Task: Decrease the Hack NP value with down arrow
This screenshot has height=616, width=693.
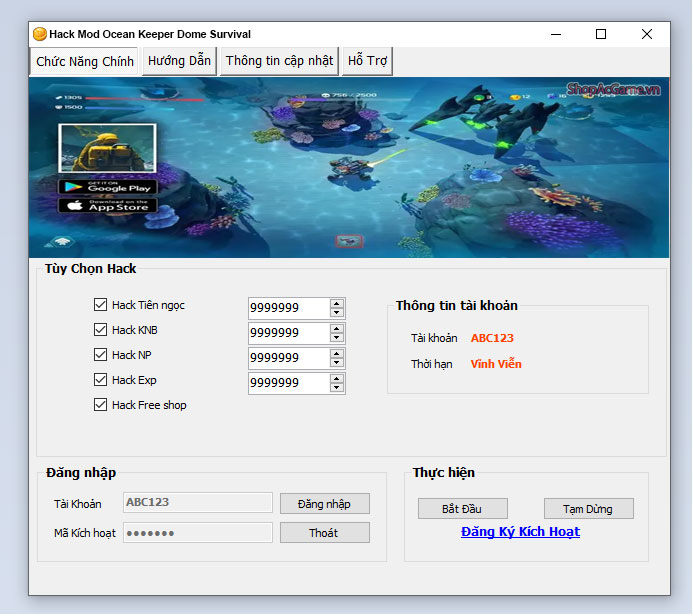Action: coord(337,362)
